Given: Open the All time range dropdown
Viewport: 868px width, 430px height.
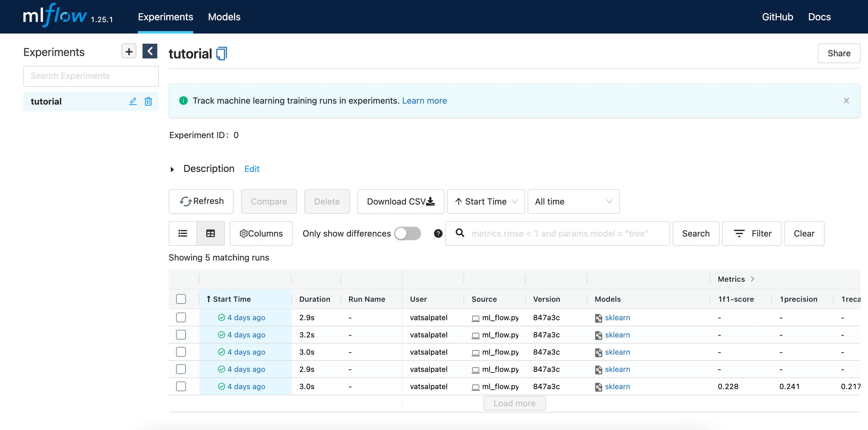Looking at the screenshot, I should click(x=573, y=201).
